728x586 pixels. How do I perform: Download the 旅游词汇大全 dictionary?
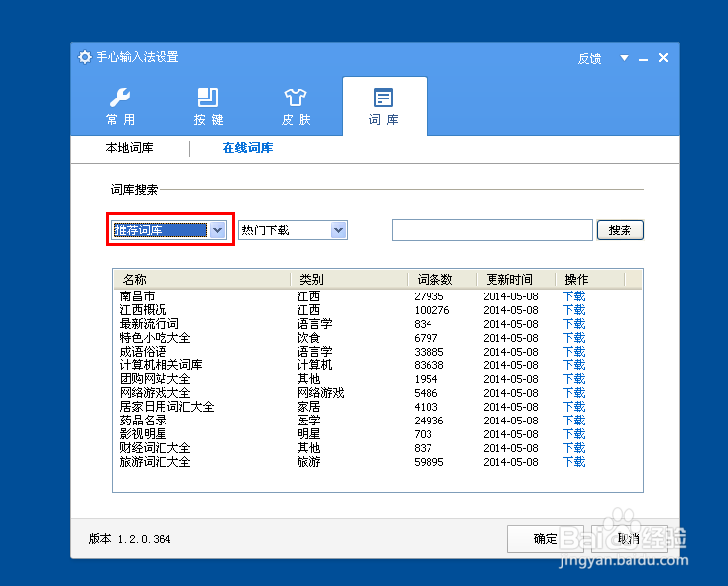[574, 462]
